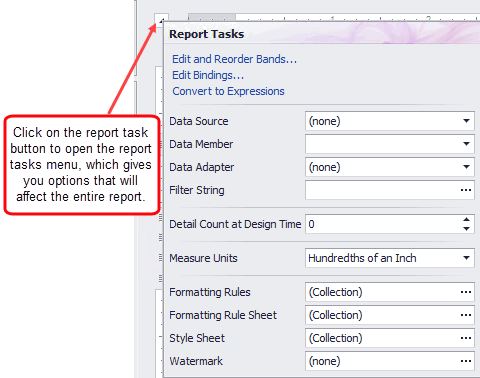Click the Report Tasks panel header
Image resolution: width=480 pixels, height=378 pixels.
[x=322, y=34]
